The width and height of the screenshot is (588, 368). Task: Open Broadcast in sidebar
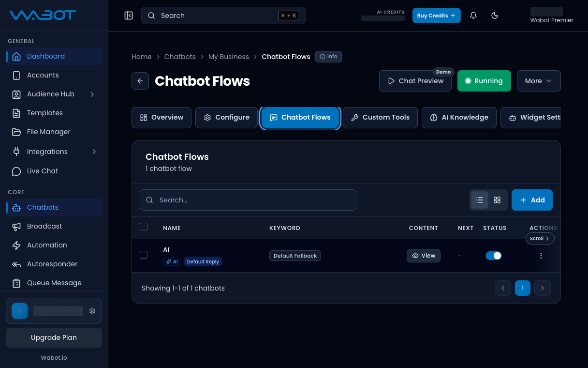54,226
